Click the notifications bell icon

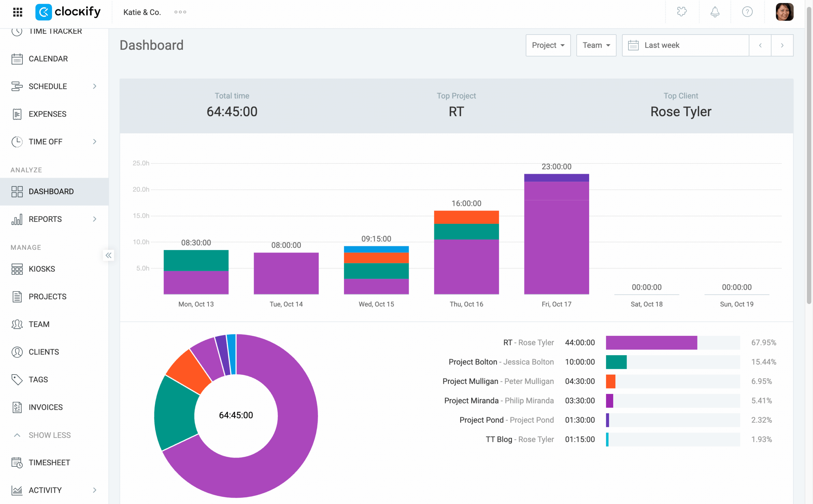(714, 12)
